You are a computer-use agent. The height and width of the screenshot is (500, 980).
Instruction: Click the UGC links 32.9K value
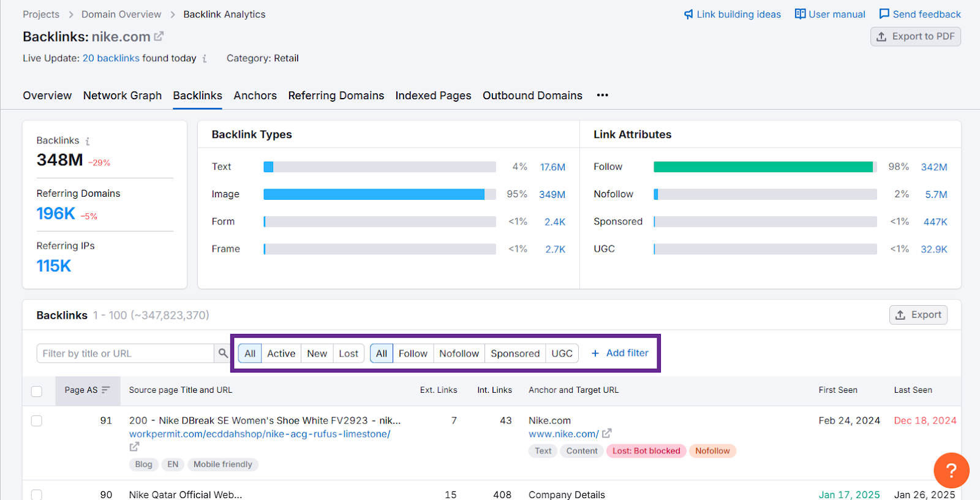coord(934,249)
